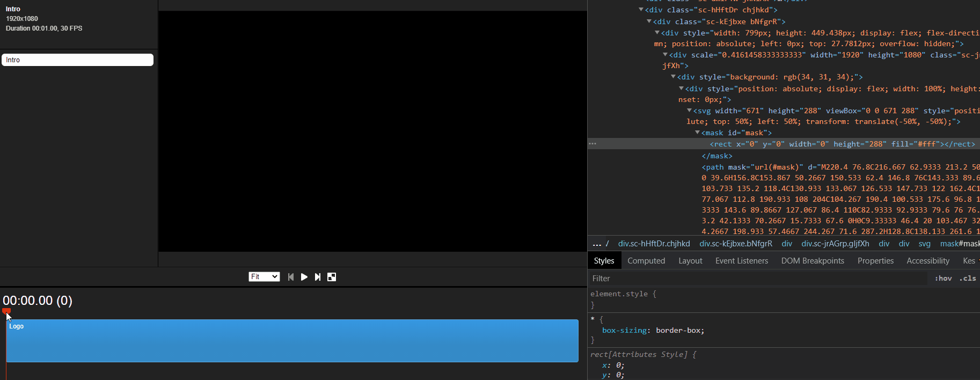Collapse the mask id="mask" element
Image resolution: width=980 pixels, height=380 pixels.
pyautogui.click(x=698, y=133)
